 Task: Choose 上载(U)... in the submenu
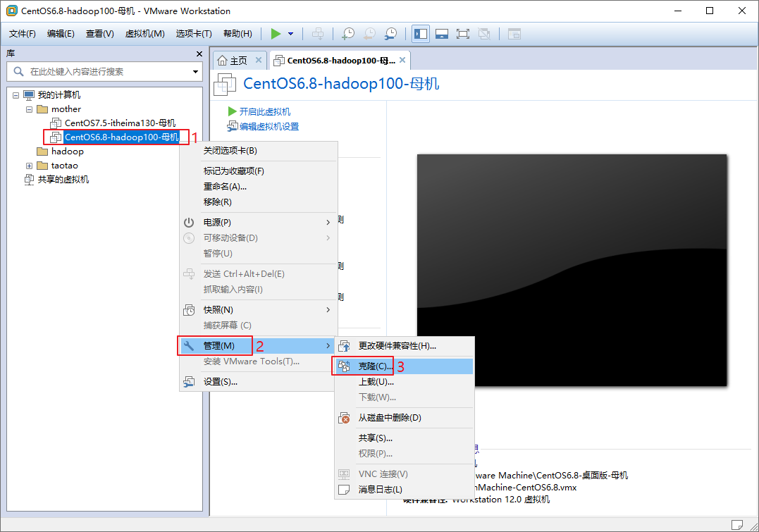coord(405,382)
